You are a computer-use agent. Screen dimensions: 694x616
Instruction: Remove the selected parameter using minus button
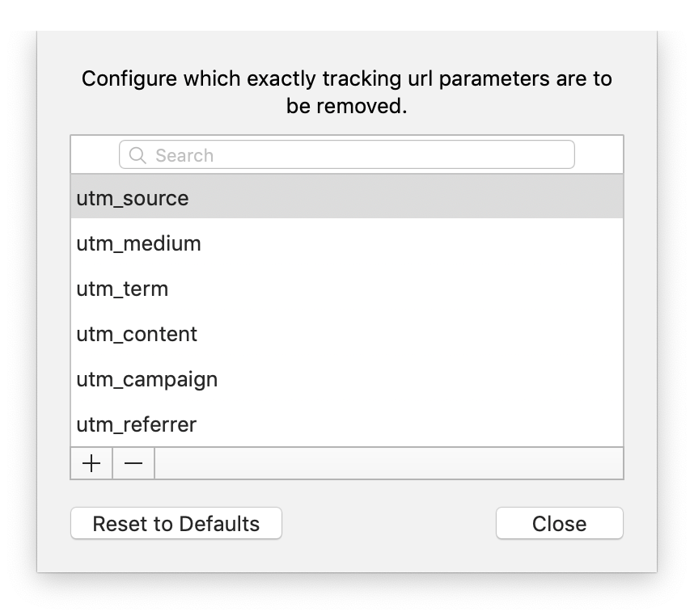(x=133, y=462)
